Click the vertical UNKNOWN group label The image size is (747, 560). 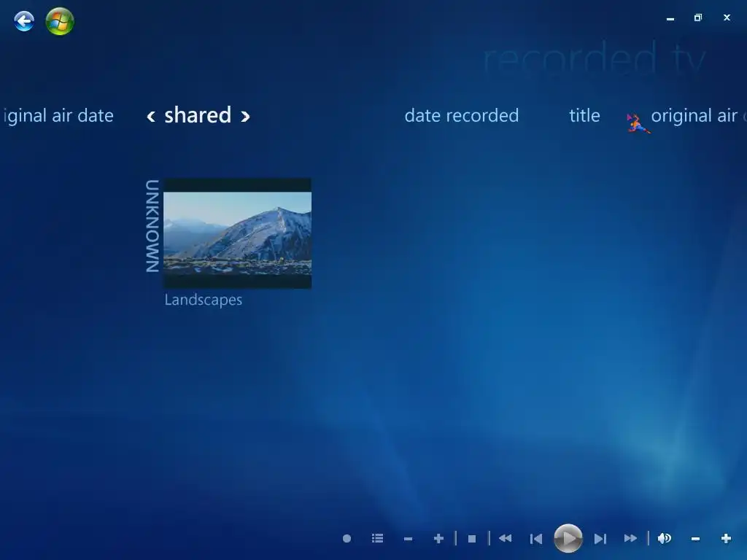[152, 226]
